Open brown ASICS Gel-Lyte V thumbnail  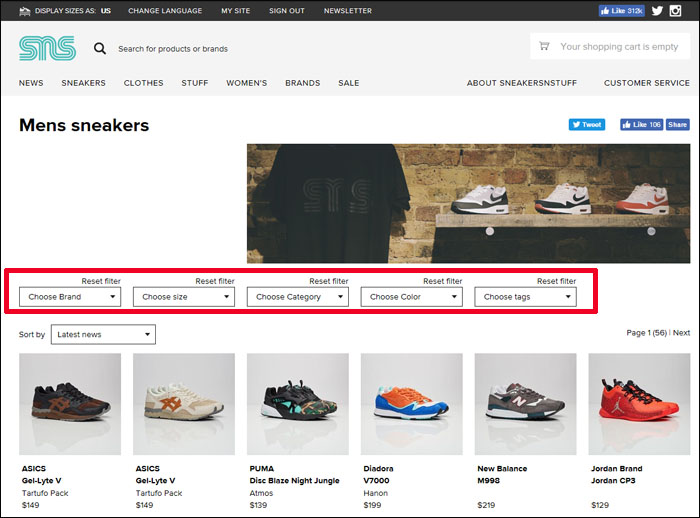[70, 404]
